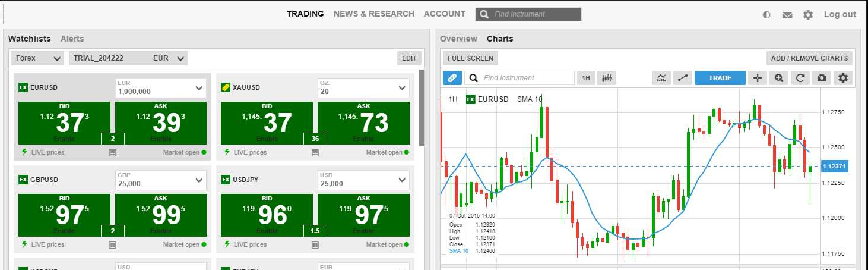Click the USDJPY spread value 1.5

[315, 231]
